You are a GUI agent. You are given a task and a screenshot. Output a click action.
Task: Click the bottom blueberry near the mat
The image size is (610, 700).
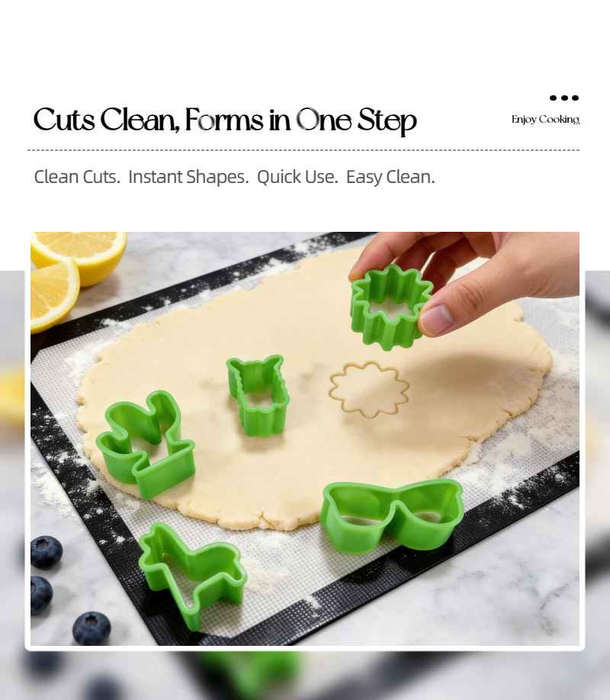[x=91, y=628]
